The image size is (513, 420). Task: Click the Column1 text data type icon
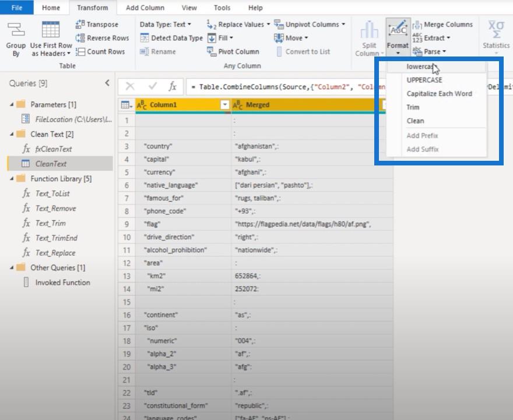tap(142, 105)
